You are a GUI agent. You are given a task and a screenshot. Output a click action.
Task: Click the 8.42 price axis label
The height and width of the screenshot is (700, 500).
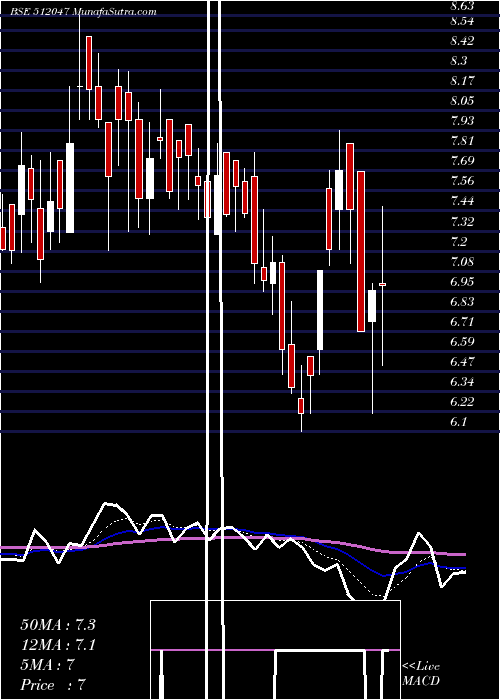tap(462, 41)
